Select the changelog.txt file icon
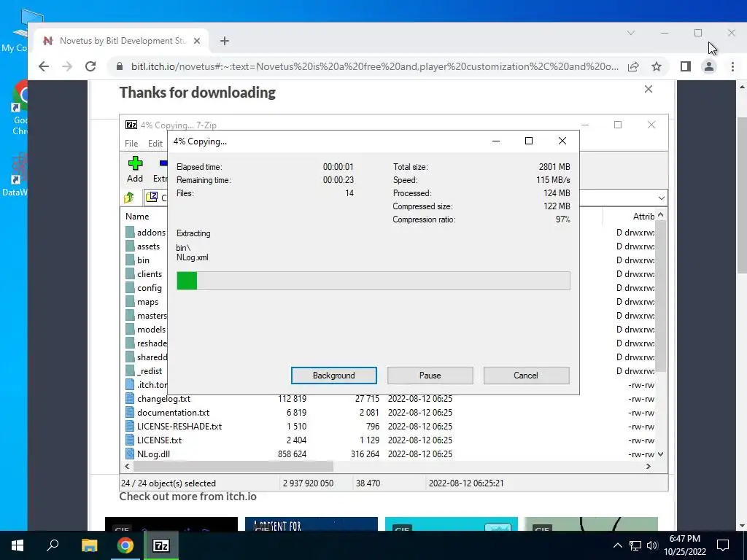The width and height of the screenshot is (747, 560). [x=130, y=398]
